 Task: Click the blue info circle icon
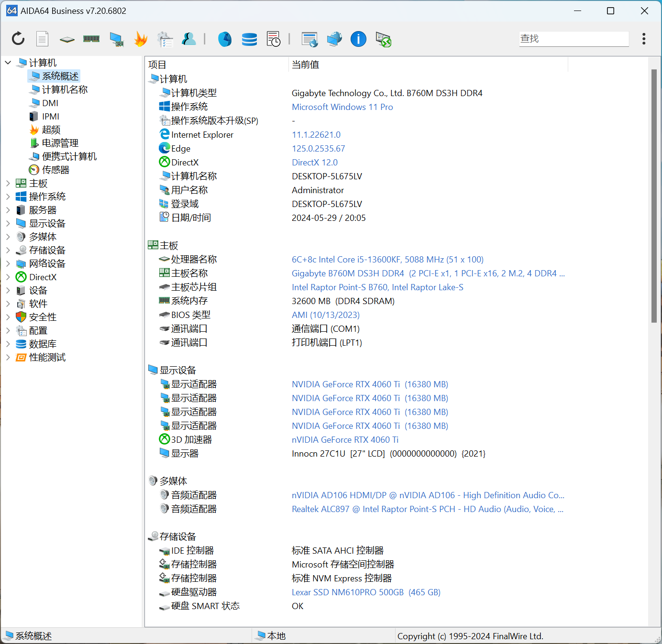358,39
